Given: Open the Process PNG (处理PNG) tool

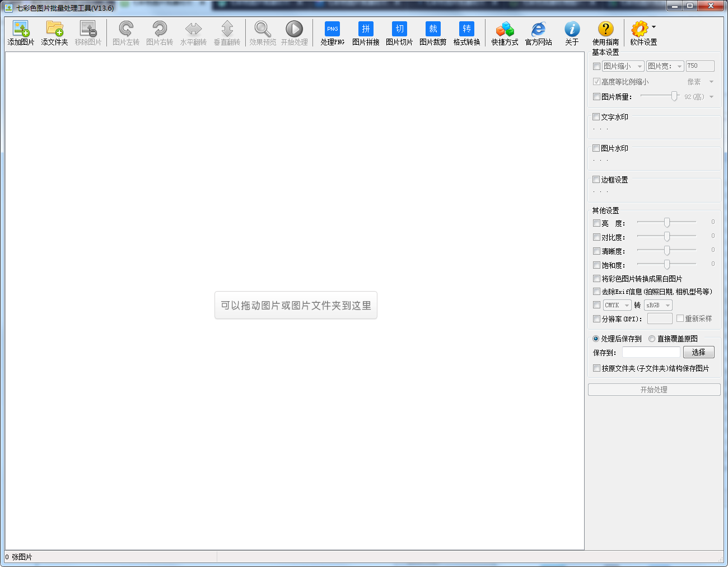Looking at the screenshot, I should pos(332,29).
